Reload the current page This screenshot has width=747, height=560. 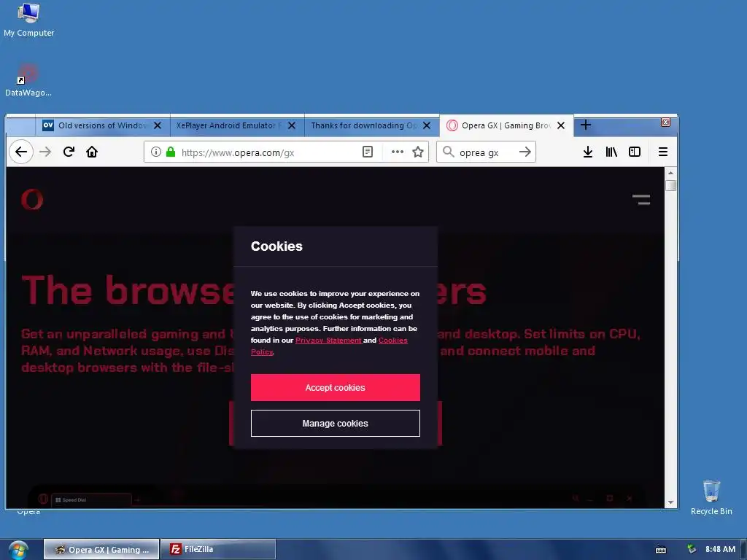point(69,152)
